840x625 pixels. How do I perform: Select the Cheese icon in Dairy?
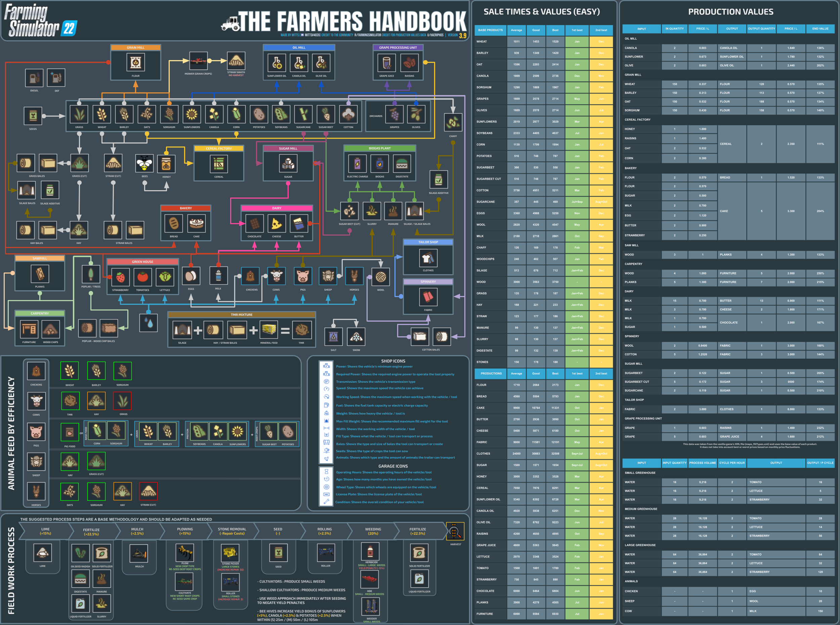pos(277,223)
